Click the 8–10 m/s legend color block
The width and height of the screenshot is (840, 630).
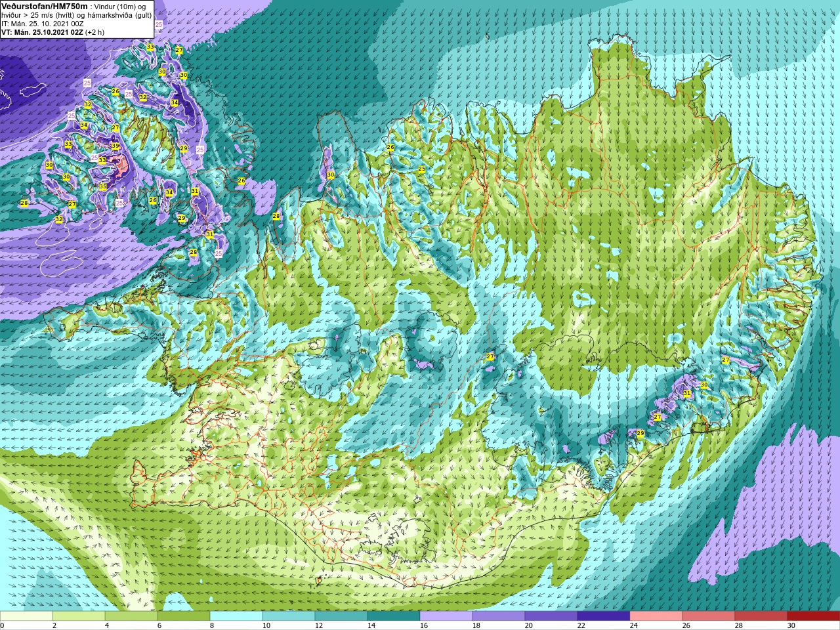pos(236,616)
